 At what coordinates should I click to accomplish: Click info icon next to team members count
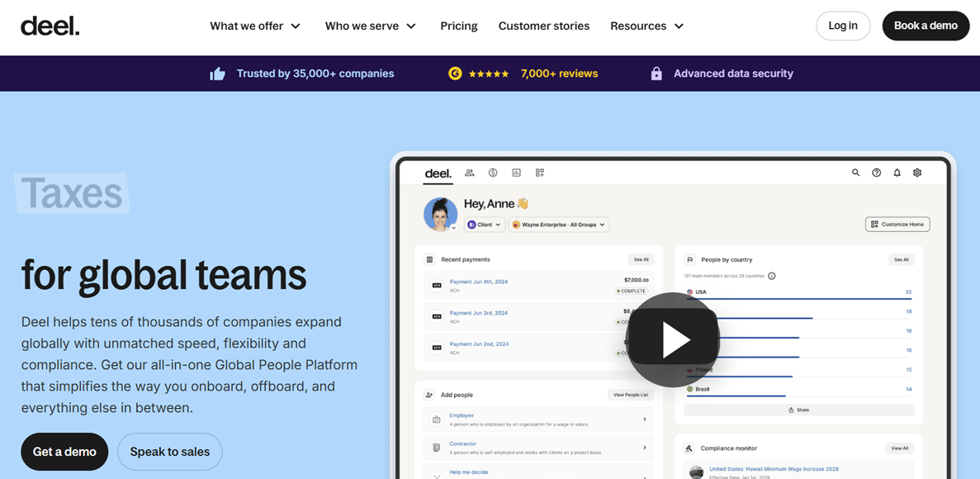point(771,276)
